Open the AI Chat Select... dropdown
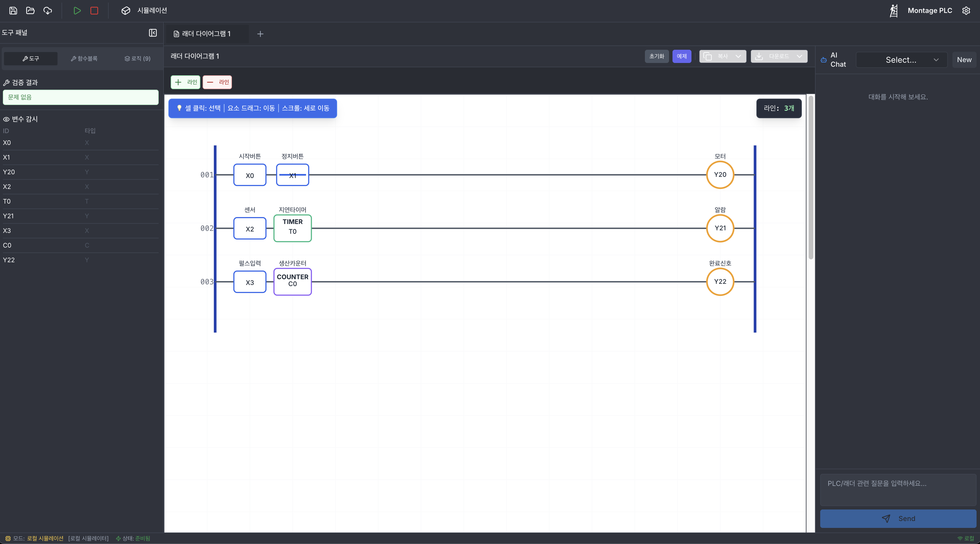 tap(901, 60)
